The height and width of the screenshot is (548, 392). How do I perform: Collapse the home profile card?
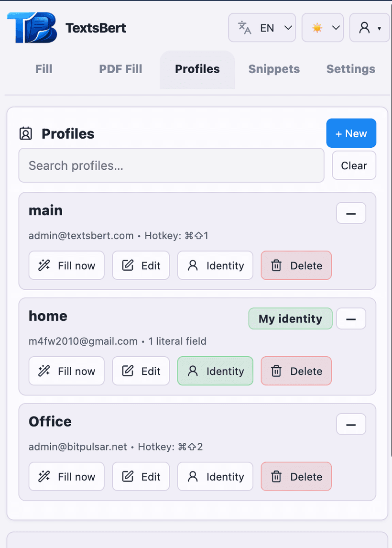point(351,318)
